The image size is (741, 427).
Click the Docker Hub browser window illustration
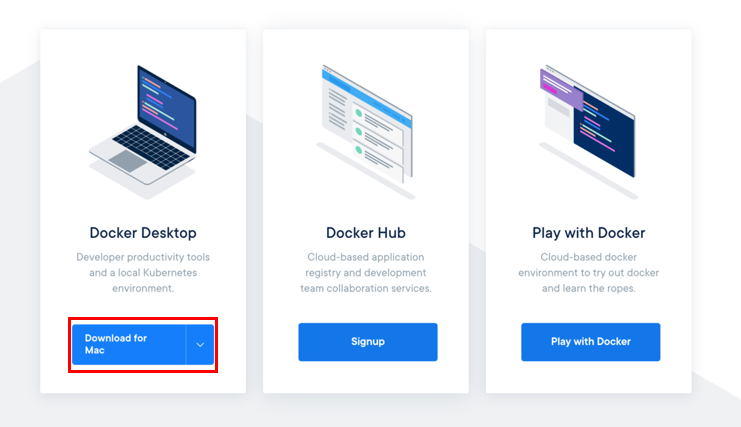[366, 132]
